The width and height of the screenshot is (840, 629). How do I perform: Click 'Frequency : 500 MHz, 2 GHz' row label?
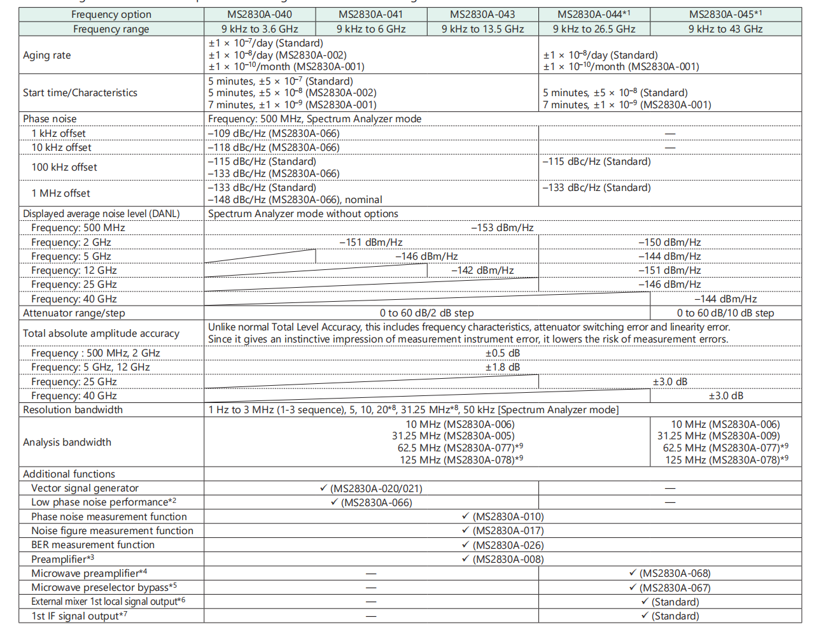pyautogui.click(x=95, y=353)
